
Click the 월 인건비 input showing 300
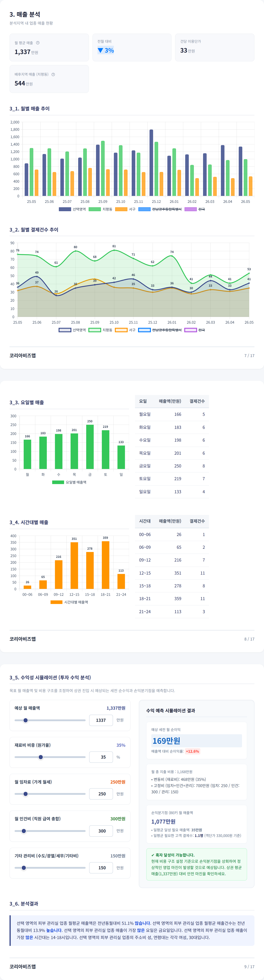pyautogui.click(x=101, y=831)
